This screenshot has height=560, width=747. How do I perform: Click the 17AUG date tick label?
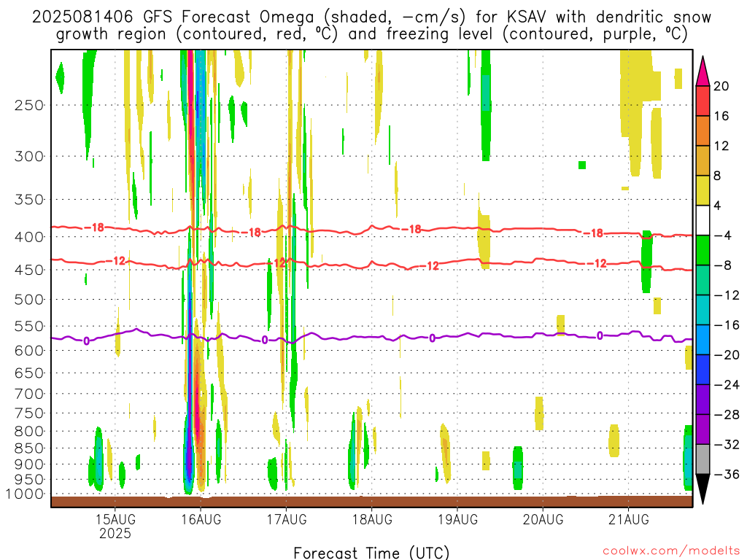[x=286, y=519]
